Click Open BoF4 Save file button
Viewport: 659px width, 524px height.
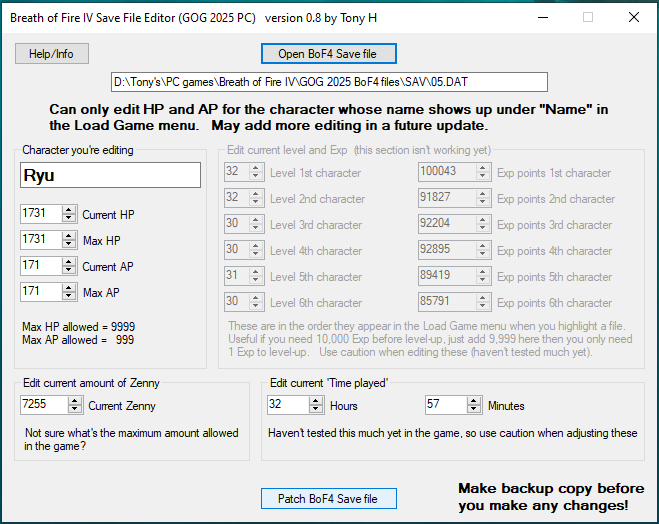point(328,54)
